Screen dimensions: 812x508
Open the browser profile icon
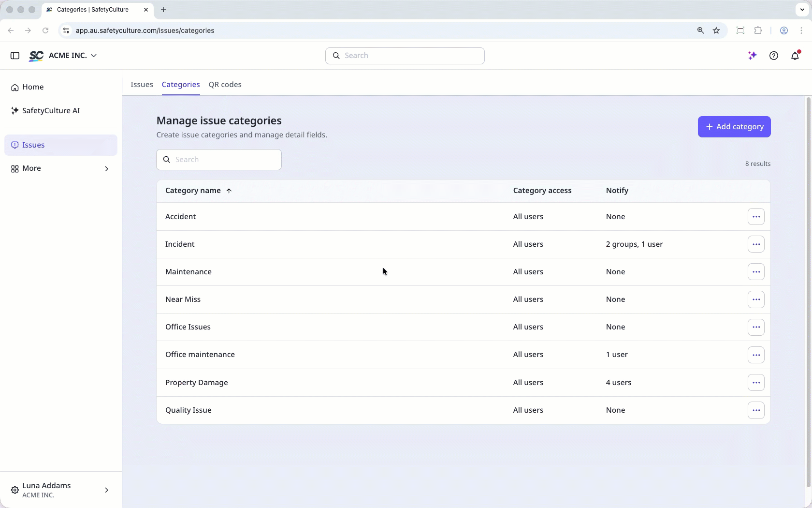(x=784, y=30)
